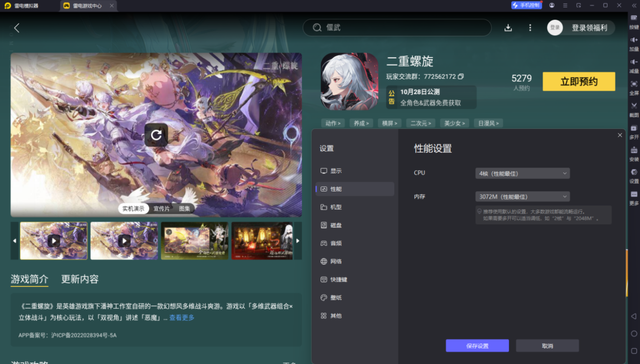Select the second video thumbnail
The image size is (640, 364).
(124, 241)
